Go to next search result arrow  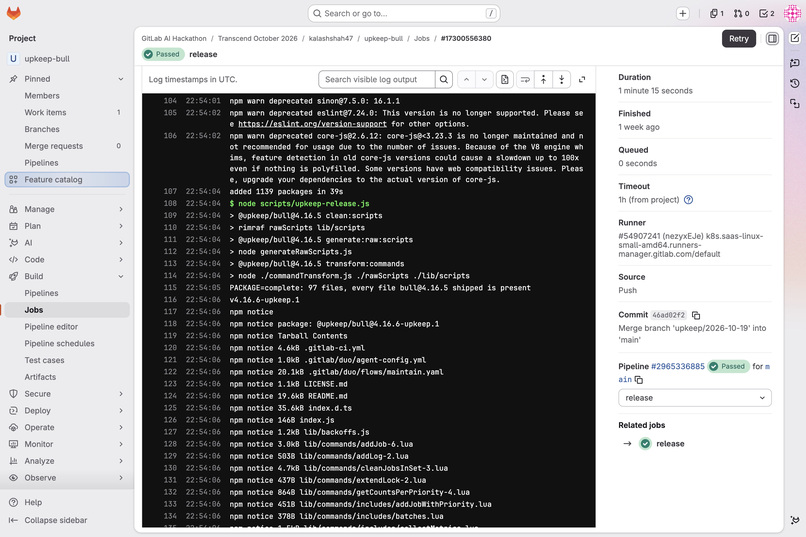point(484,80)
